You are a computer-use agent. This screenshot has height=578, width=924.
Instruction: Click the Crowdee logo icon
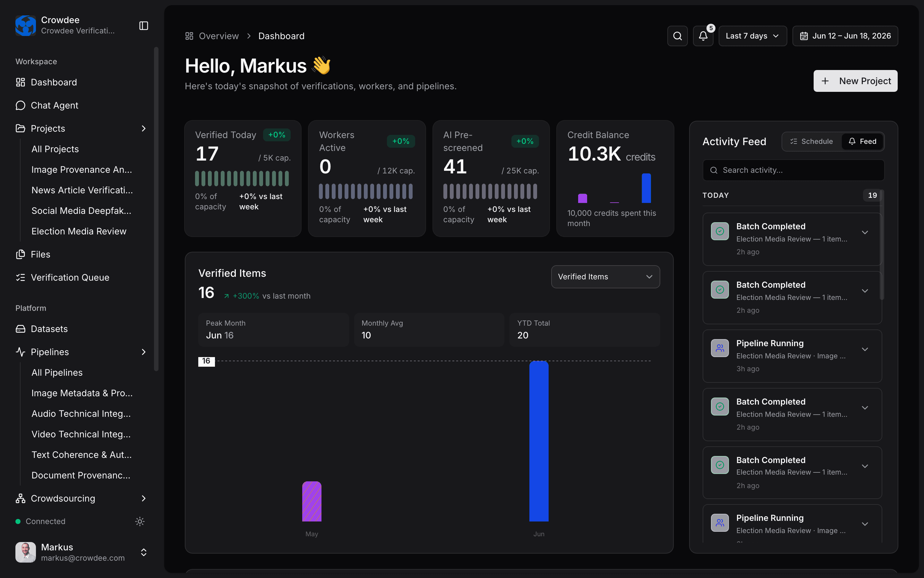[x=25, y=25]
